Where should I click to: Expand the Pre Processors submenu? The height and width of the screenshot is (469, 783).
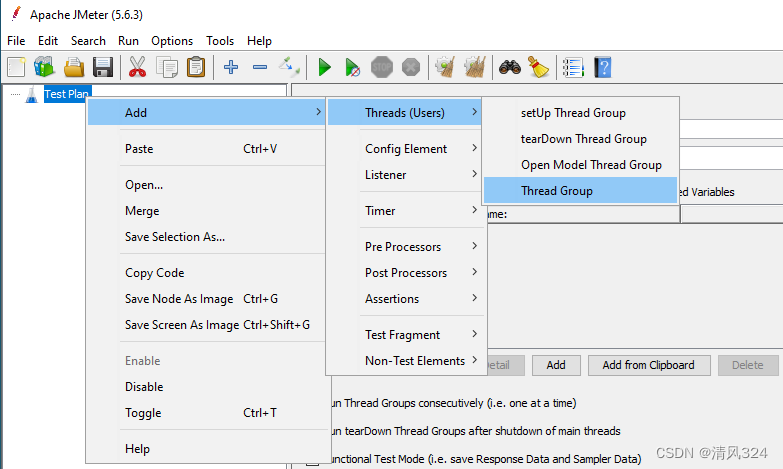click(404, 247)
